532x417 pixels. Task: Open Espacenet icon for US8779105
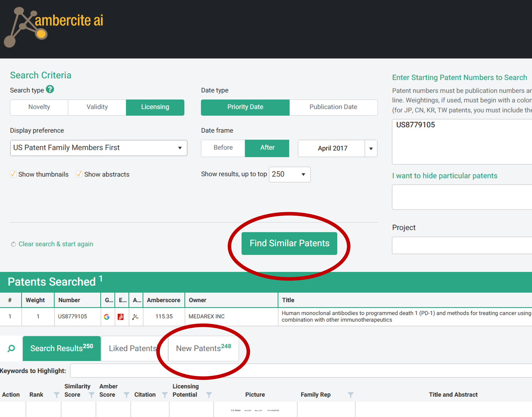tap(121, 317)
